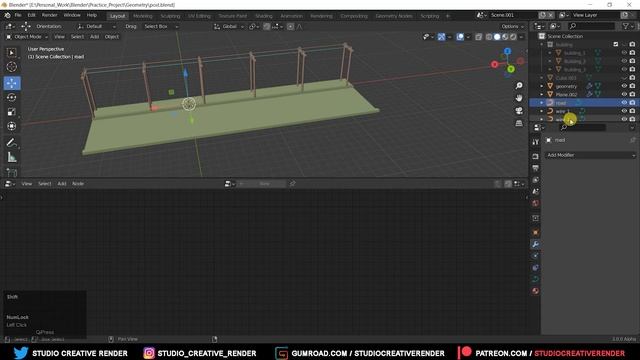Toggle visibility eye of Plane.002
The height and width of the screenshot is (360, 640).
[x=624, y=94]
